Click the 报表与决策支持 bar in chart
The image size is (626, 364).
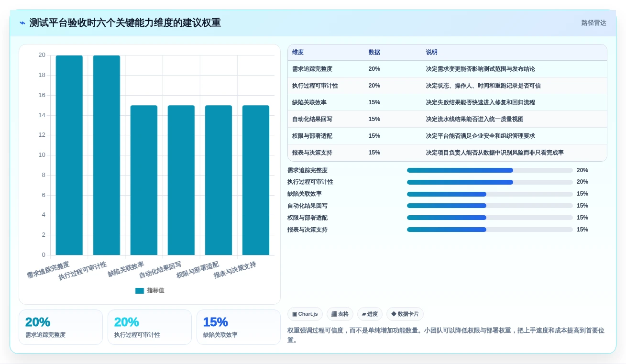tap(256, 180)
